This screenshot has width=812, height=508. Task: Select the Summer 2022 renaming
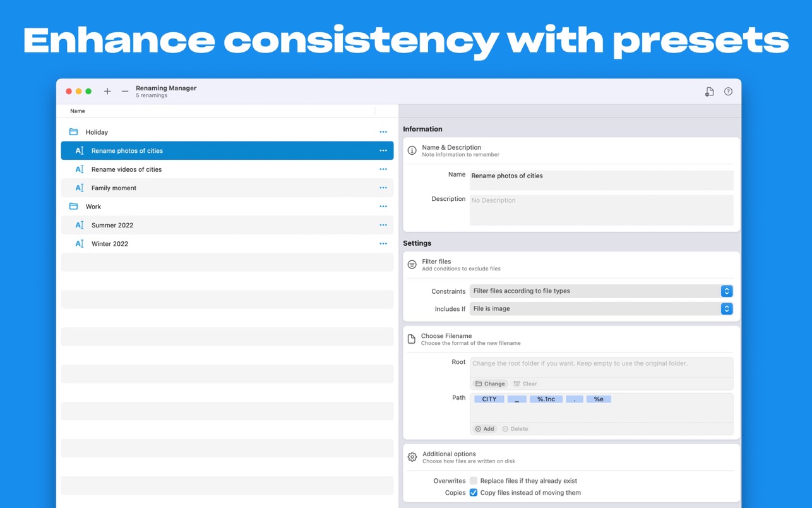point(112,226)
